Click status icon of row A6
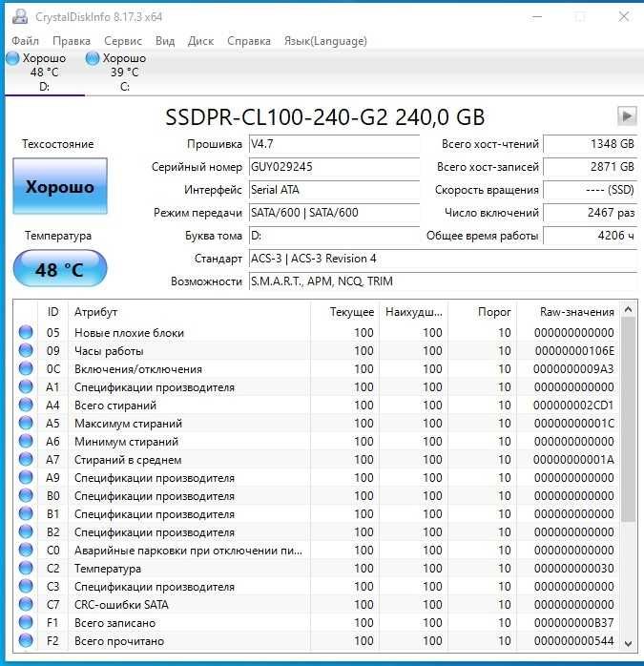Viewport: 644px width, 666px height. 26,442
